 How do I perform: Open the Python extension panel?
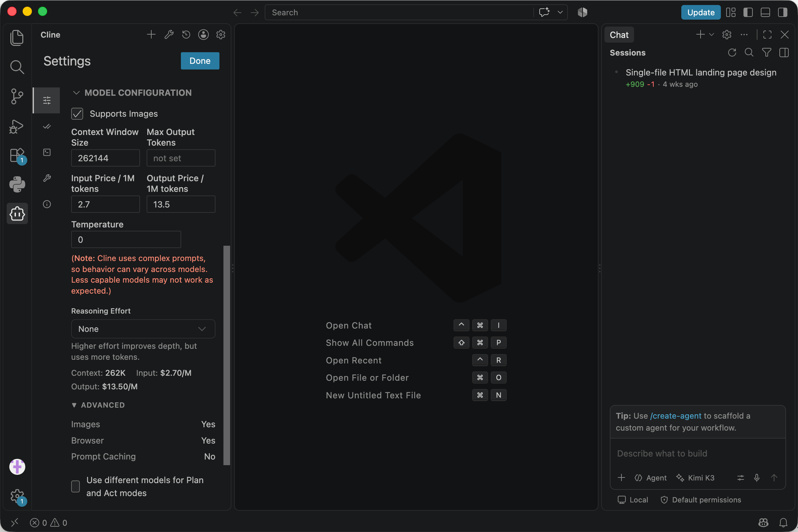tap(17, 184)
